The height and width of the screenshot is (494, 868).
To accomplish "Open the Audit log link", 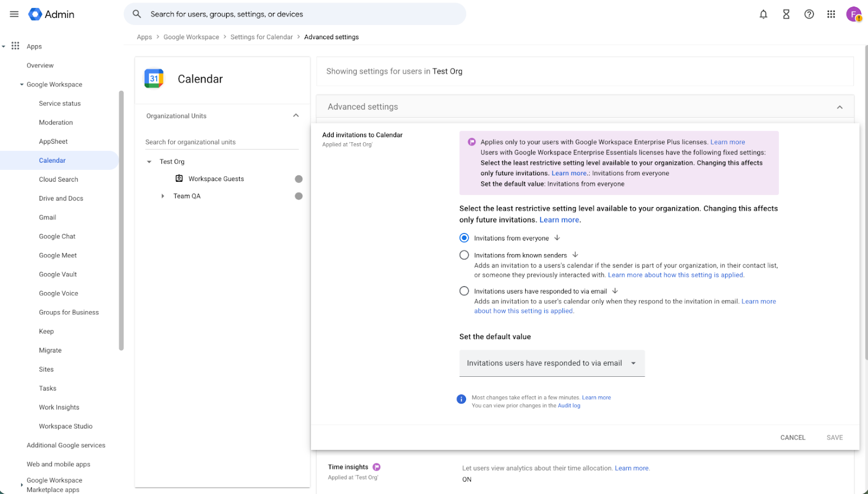I will [x=569, y=406].
